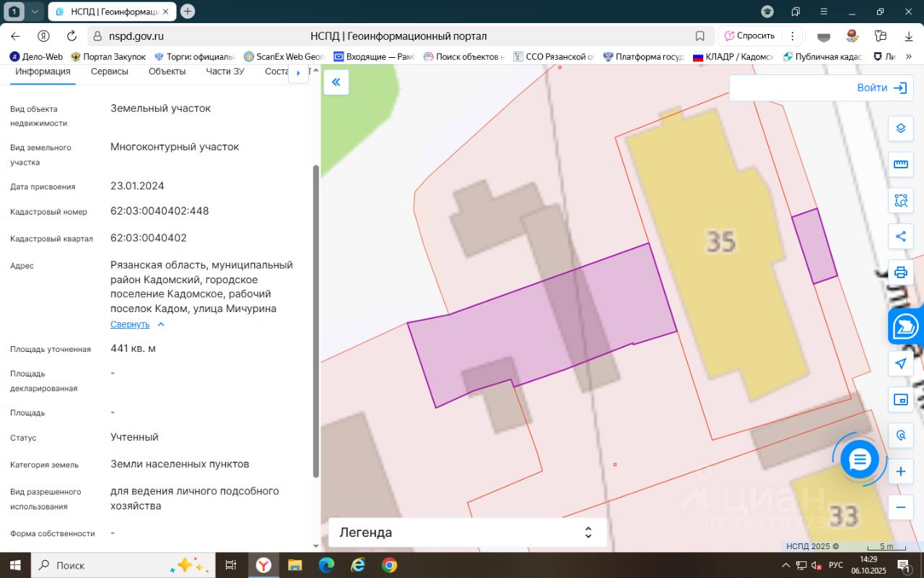924x578 pixels.
Task: Click the taskbar Поиск search box
Action: pos(123,565)
